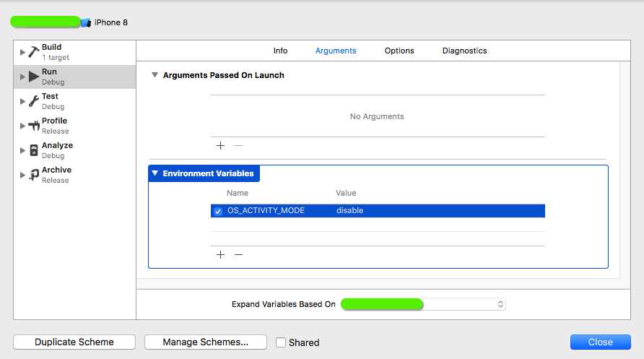Select the Arguments tab
Image resolution: width=644 pixels, height=359 pixels.
coord(336,51)
